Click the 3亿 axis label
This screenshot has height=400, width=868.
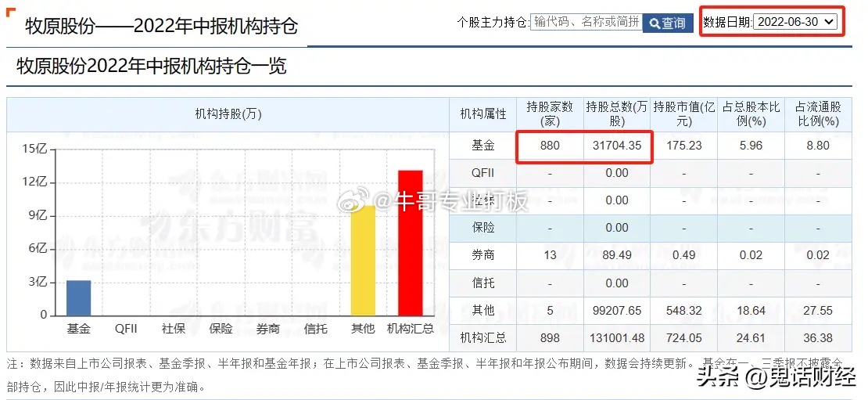(38, 282)
